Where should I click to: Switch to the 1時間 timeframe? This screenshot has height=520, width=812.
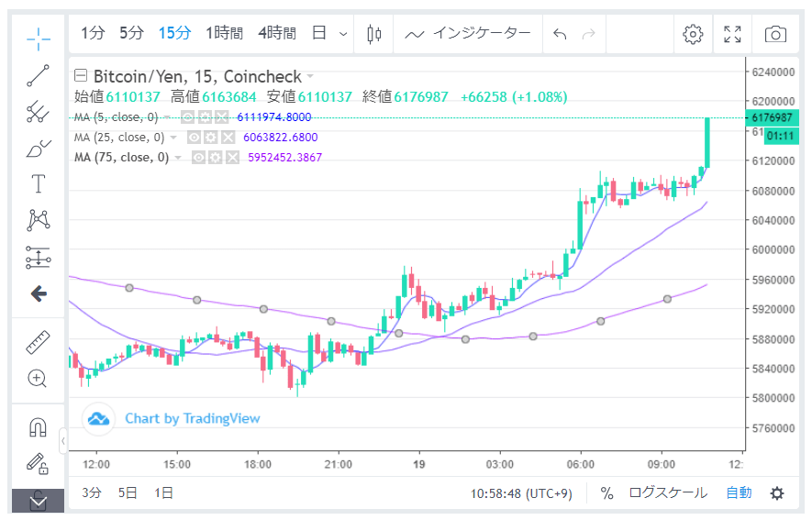tap(224, 34)
